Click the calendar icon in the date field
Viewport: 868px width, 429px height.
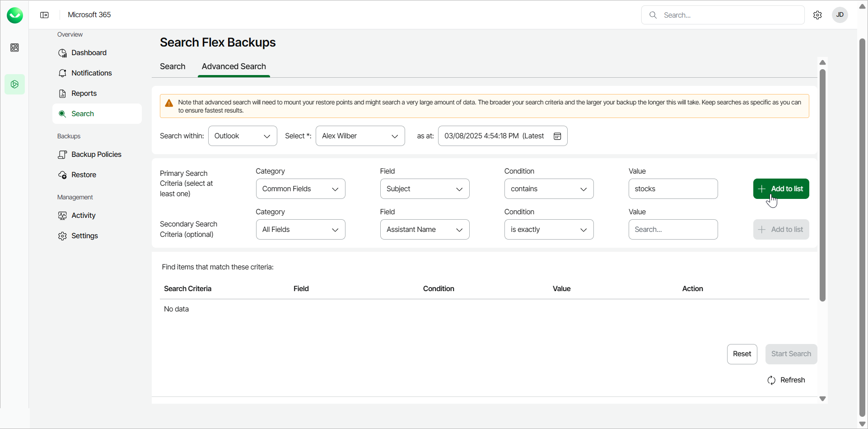557,136
